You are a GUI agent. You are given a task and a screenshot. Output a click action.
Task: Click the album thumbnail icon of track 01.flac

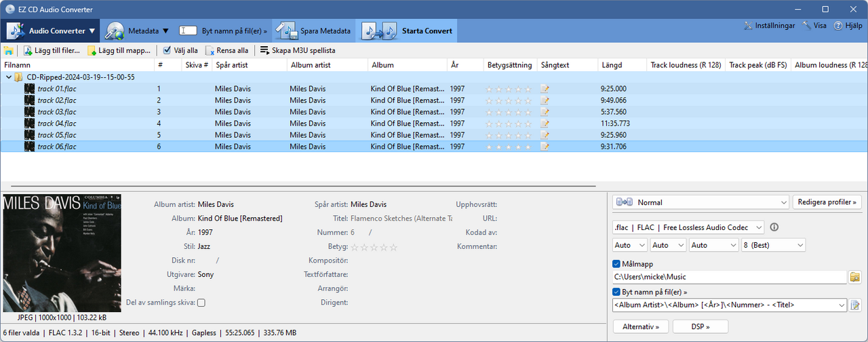[x=29, y=89]
